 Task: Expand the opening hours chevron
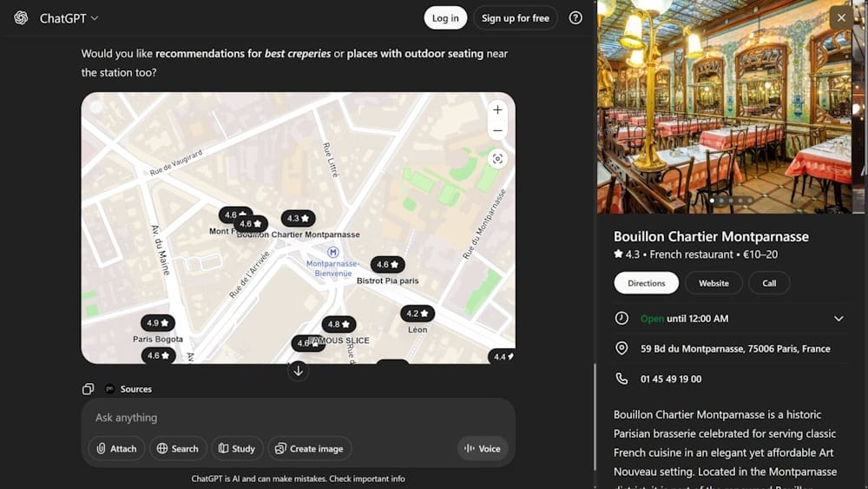pyautogui.click(x=838, y=319)
